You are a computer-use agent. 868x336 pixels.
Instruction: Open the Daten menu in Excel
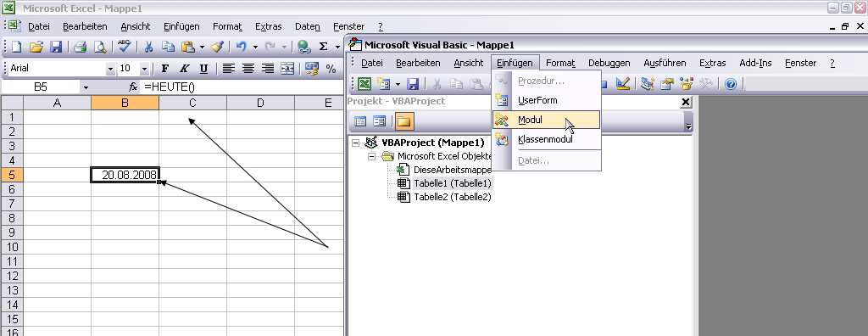coord(307,26)
